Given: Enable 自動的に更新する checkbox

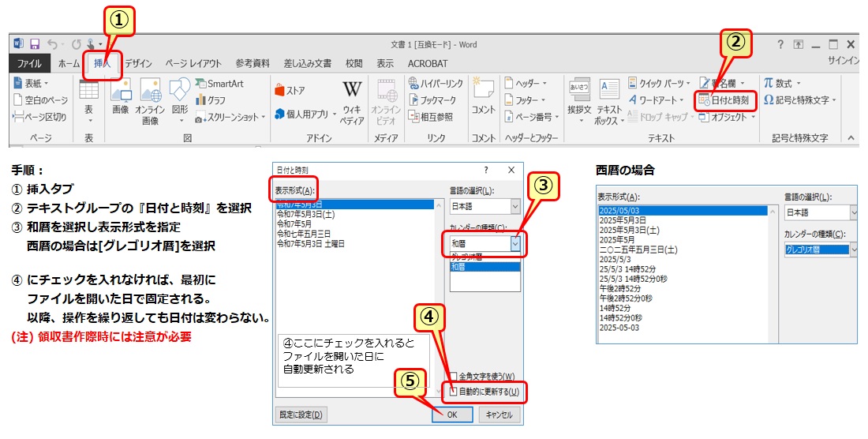Looking at the screenshot, I should point(454,392).
